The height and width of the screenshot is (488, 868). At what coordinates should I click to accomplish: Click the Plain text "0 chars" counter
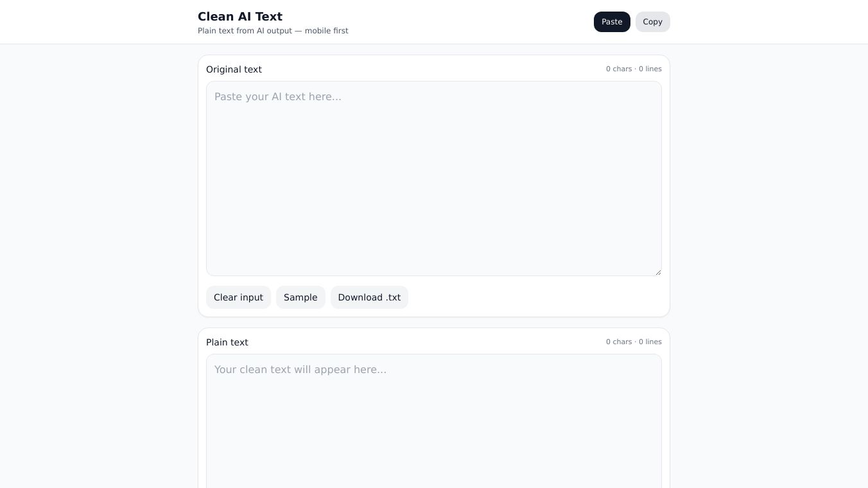tap(619, 342)
